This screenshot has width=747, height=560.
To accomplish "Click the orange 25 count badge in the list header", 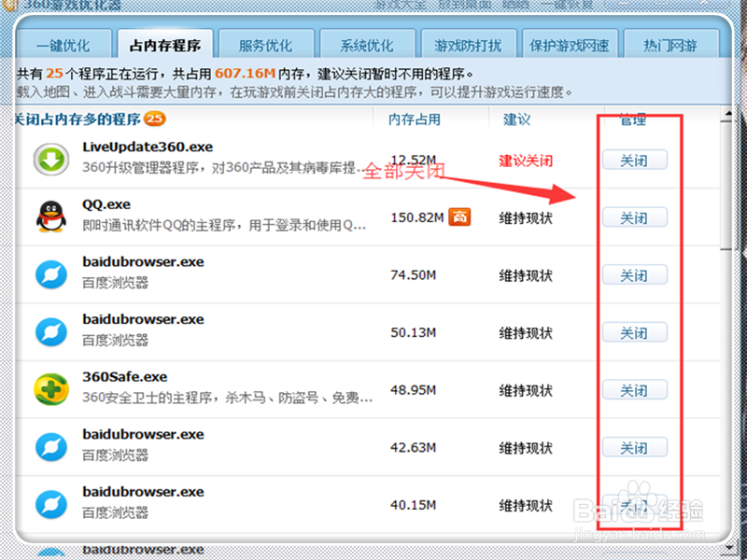I will click(x=155, y=119).
